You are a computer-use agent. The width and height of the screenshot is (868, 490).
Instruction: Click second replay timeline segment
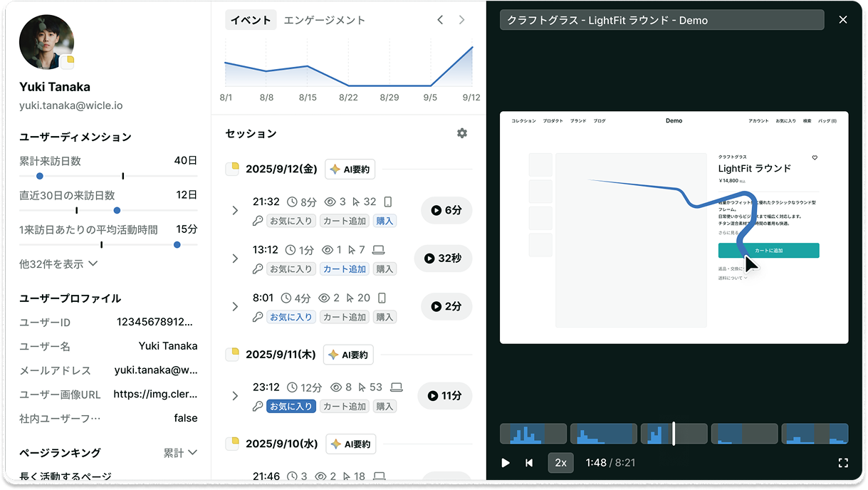[x=604, y=434]
